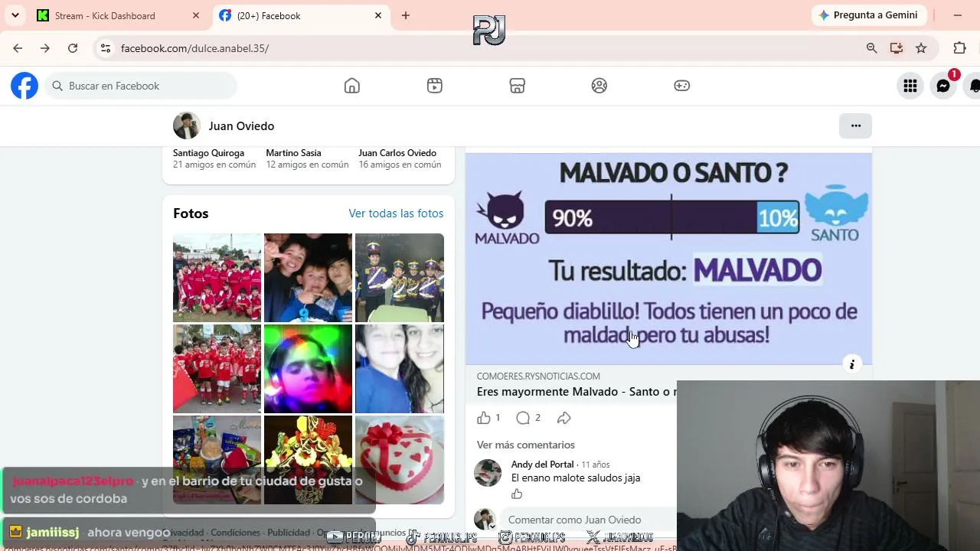Viewport: 980px width, 551px height.
Task: Open the photo of boy with woman
Action: tap(399, 368)
